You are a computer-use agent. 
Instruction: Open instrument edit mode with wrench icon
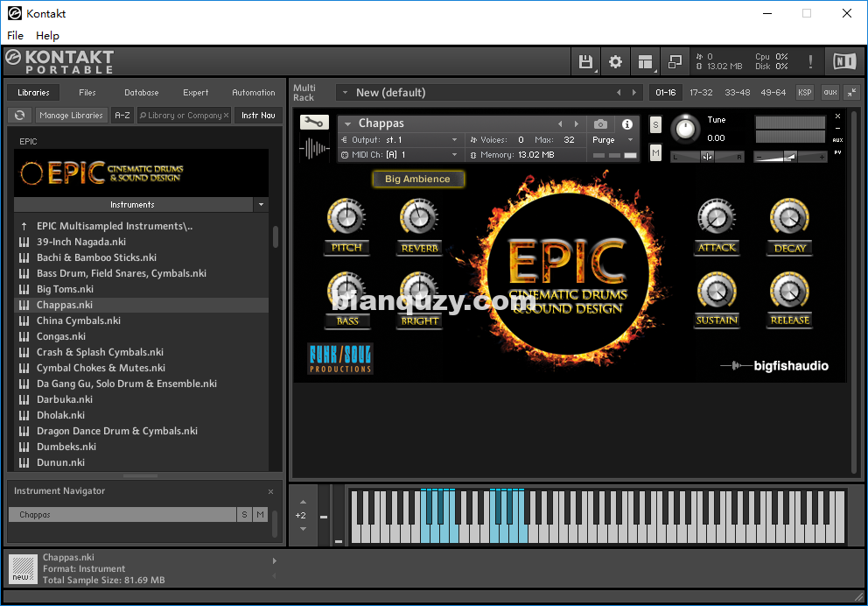[x=314, y=122]
